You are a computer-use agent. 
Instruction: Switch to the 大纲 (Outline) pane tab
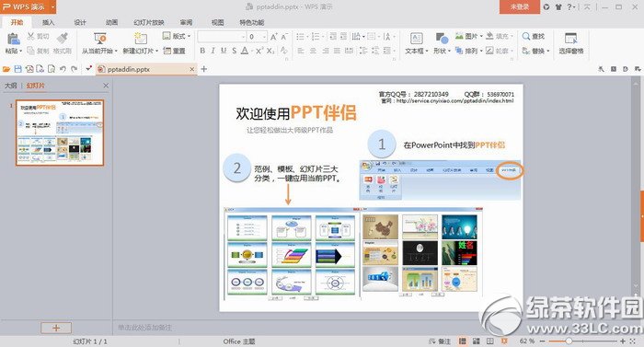point(11,86)
